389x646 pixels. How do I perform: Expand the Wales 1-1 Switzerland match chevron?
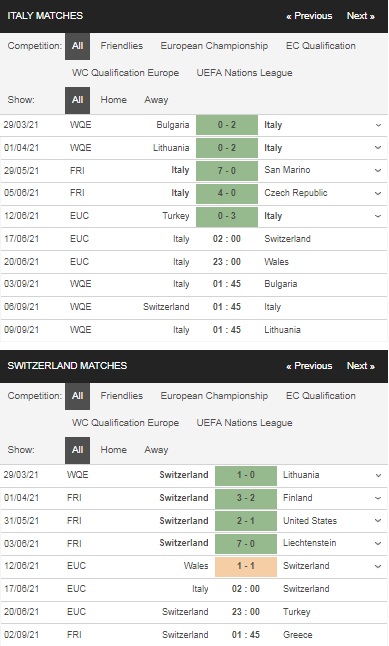tap(378, 566)
